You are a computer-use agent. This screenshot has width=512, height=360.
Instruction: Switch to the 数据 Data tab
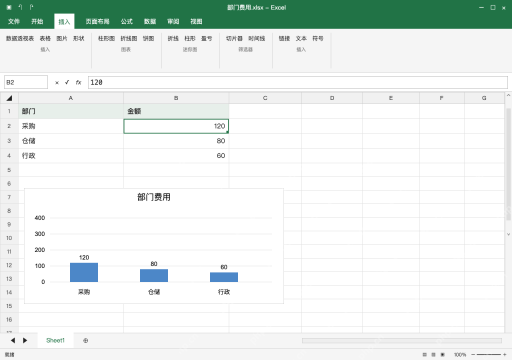pos(150,22)
